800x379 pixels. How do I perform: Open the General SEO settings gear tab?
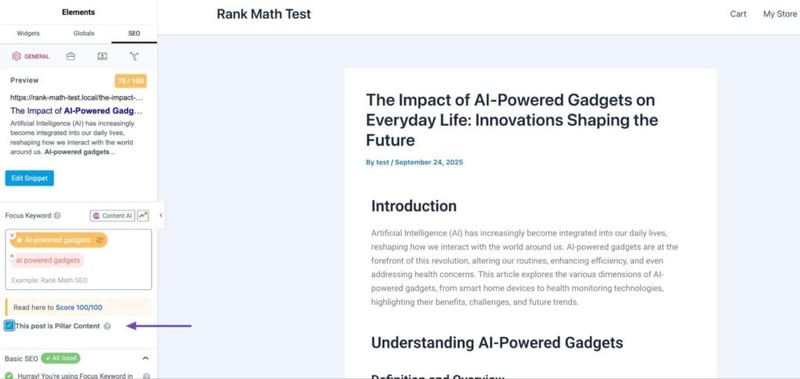point(31,57)
